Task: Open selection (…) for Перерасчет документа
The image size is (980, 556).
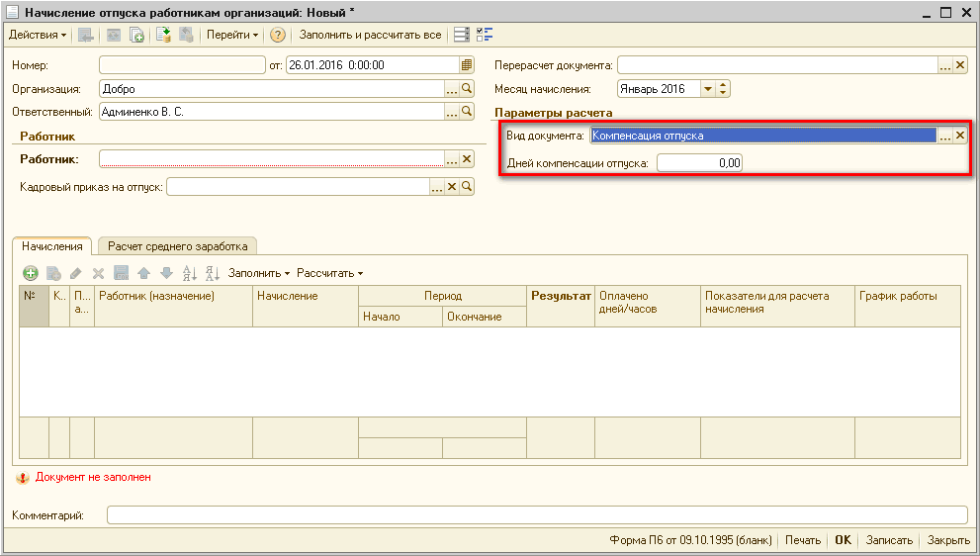Action: (x=945, y=65)
